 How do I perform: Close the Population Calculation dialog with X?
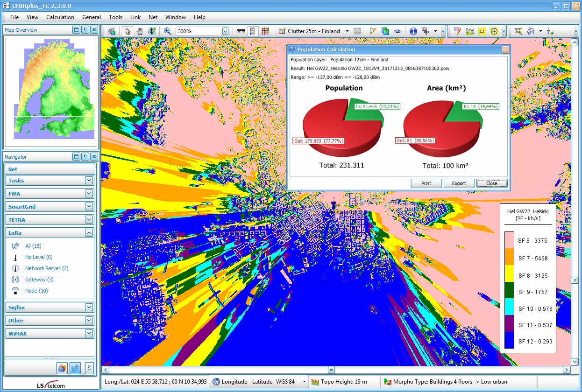pyautogui.click(x=505, y=49)
